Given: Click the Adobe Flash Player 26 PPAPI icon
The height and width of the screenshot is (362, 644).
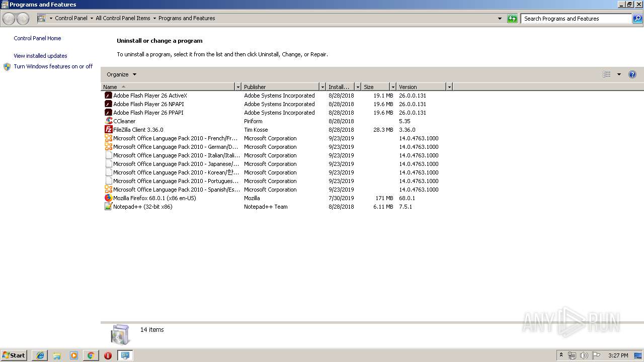Looking at the screenshot, I should pyautogui.click(x=108, y=113).
